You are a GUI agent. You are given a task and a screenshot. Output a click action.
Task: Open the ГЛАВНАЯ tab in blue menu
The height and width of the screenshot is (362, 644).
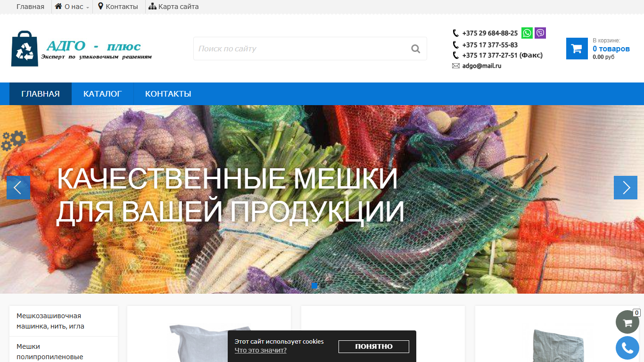click(41, 94)
